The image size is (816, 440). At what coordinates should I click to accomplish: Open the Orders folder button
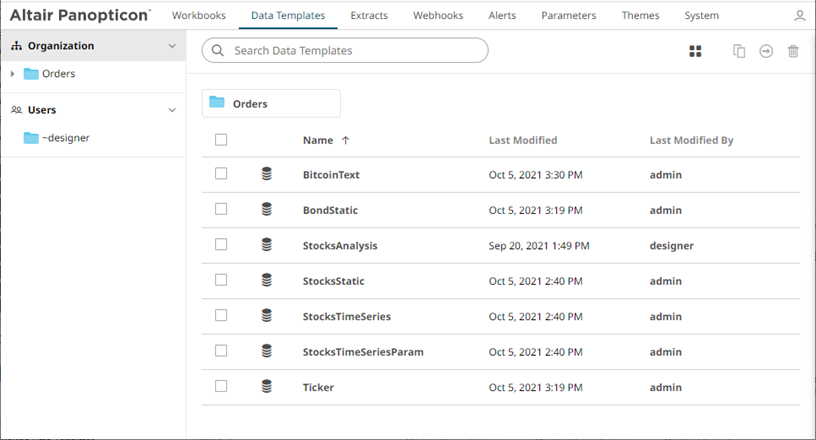point(271,103)
